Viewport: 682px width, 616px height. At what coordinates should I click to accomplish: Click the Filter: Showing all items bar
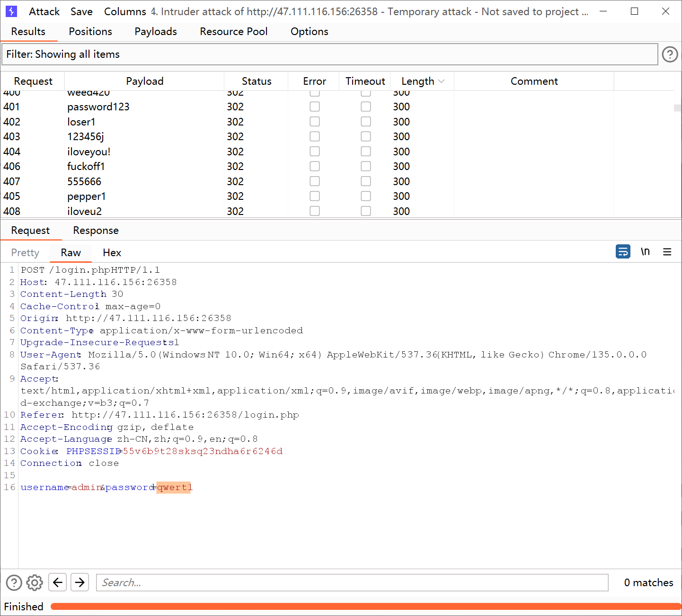tap(329, 54)
